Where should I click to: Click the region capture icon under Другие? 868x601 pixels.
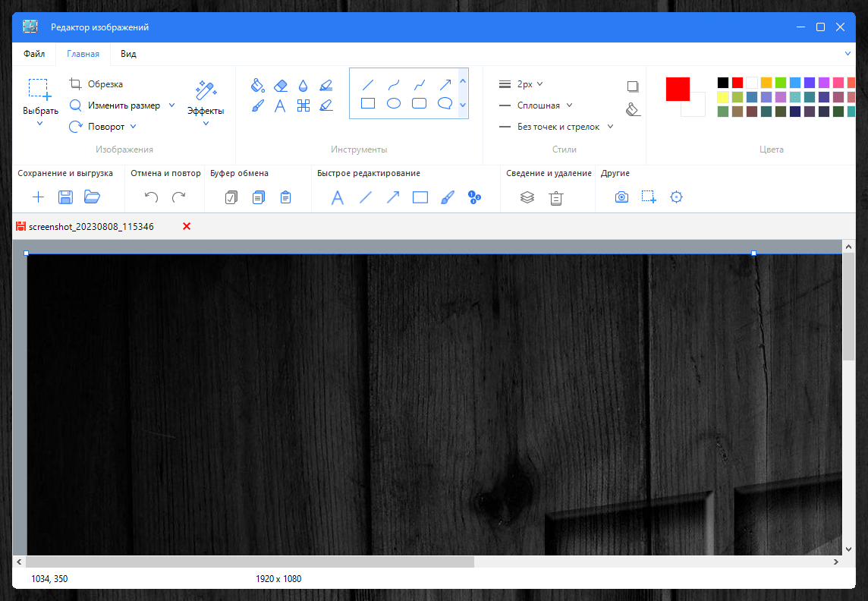[649, 197]
